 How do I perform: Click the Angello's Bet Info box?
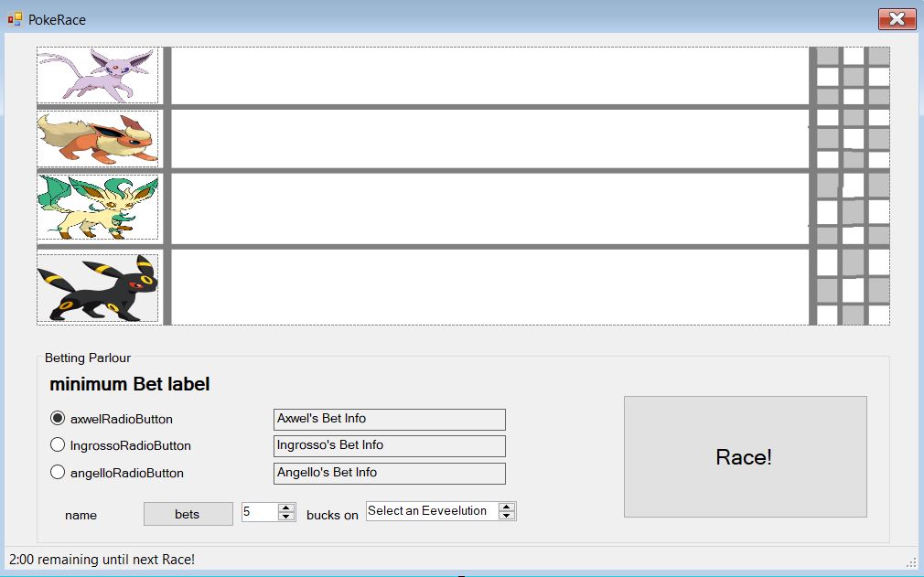point(389,473)
